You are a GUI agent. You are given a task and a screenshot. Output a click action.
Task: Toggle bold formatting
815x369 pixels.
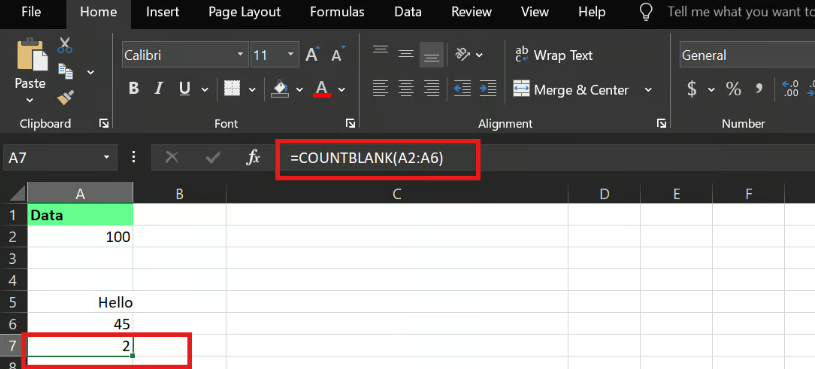click(x=134, y=89)
